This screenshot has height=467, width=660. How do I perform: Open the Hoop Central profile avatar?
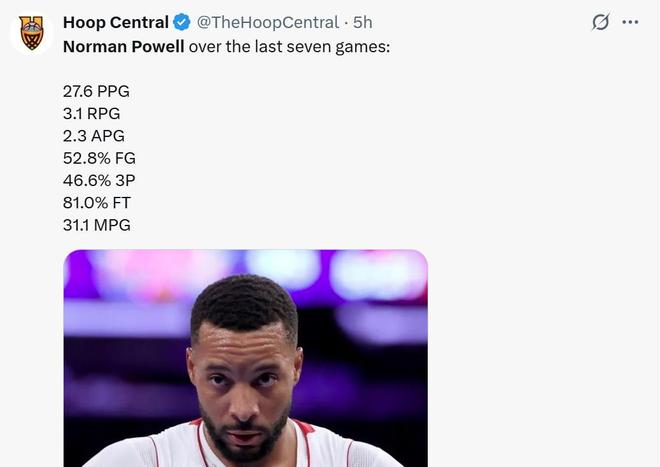coord(32,33)
